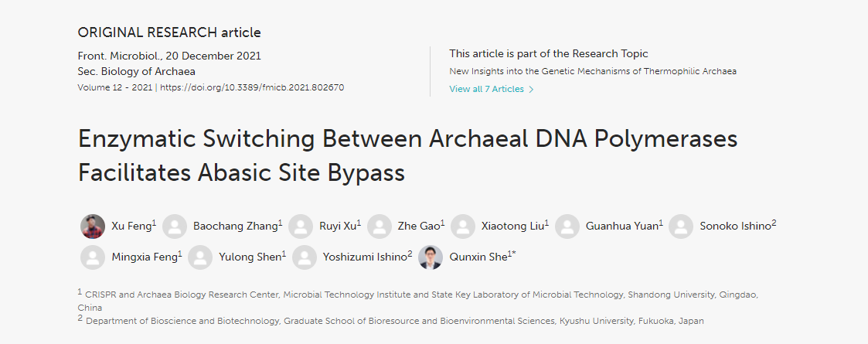The width and height of the screenshot is (868, 344).
Task: Open the article DOI link
Action: point(252,87)
